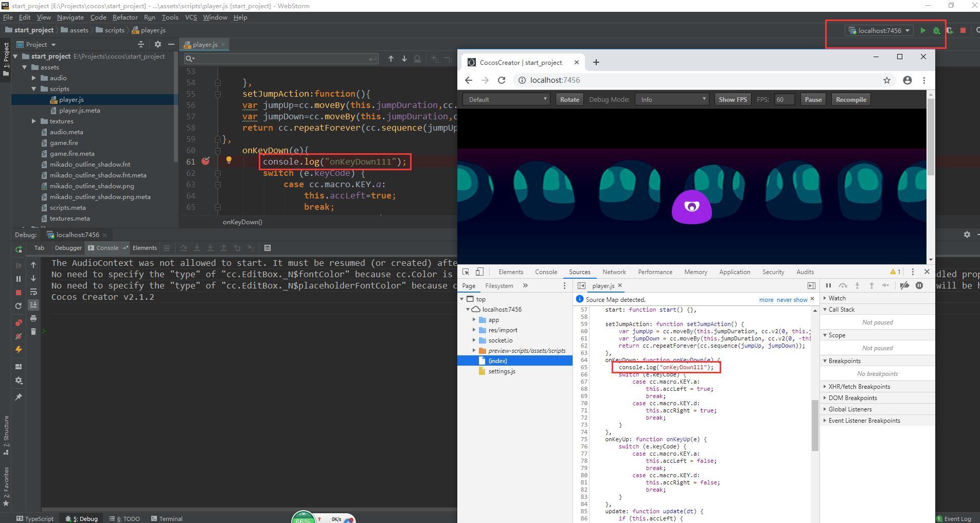Toggle pause on exceptions in DevTools
The width and height of the screenshot is (980, 523).
(919, 285)
